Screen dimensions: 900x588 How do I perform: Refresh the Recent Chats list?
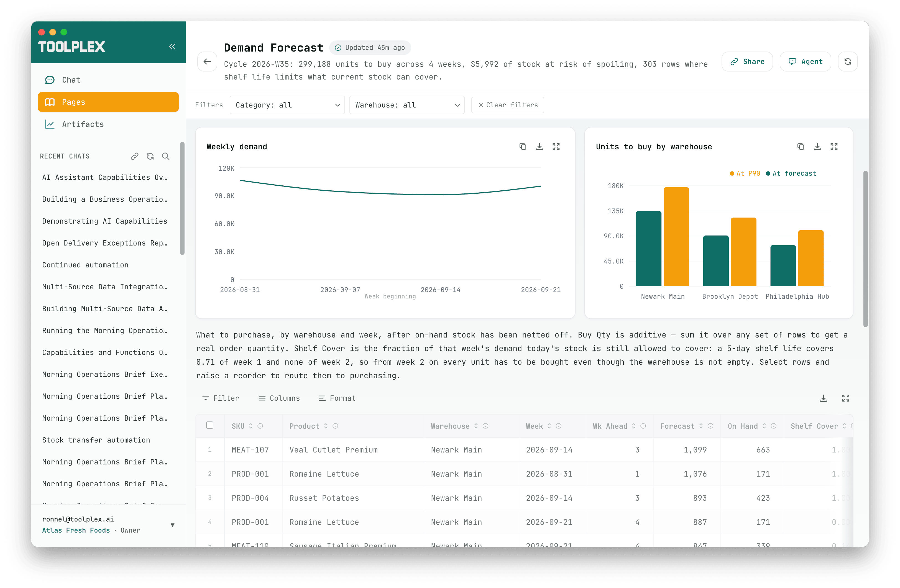pos(150,156)
